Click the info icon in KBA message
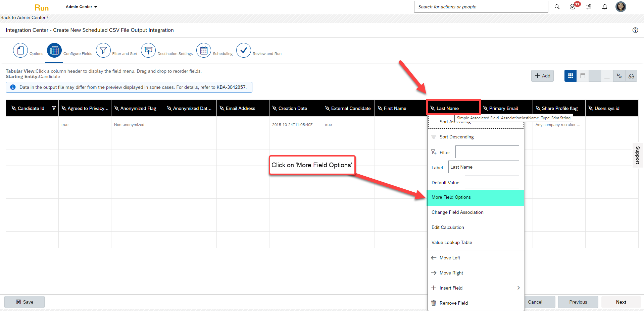 (x=13, y=87)
